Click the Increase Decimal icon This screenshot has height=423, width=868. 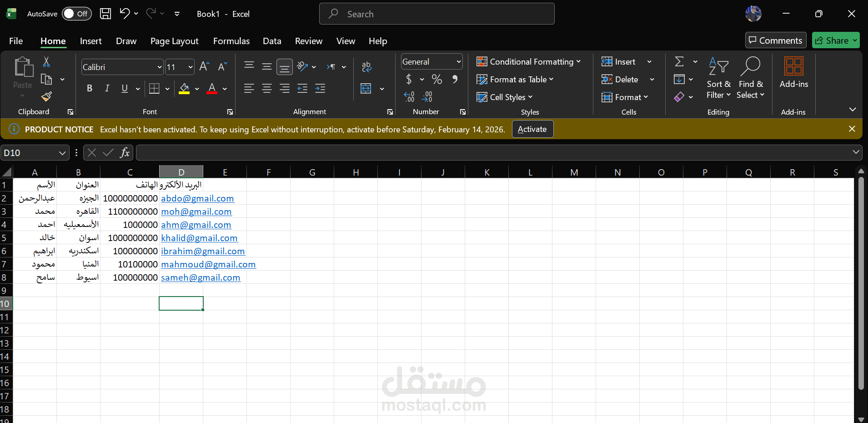tap(409, 96)
